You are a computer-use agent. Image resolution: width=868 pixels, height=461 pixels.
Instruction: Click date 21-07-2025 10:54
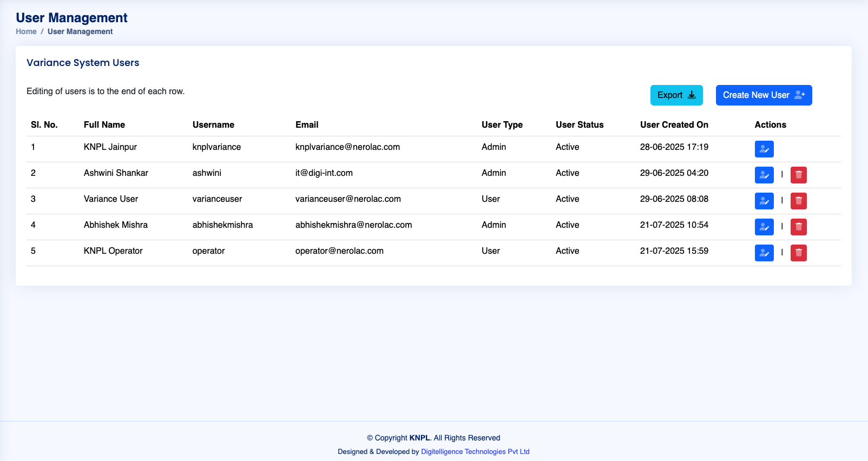(674, 225)
